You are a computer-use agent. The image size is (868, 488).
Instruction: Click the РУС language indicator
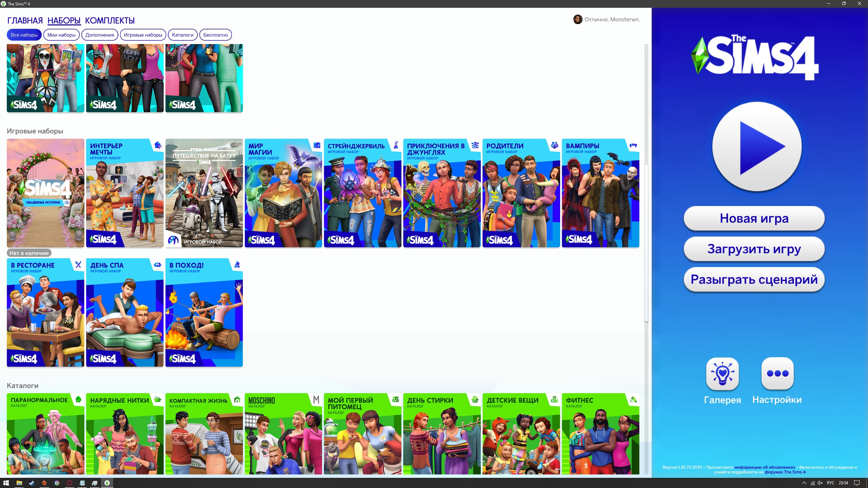pyautogui.click(x=831, y=483)
